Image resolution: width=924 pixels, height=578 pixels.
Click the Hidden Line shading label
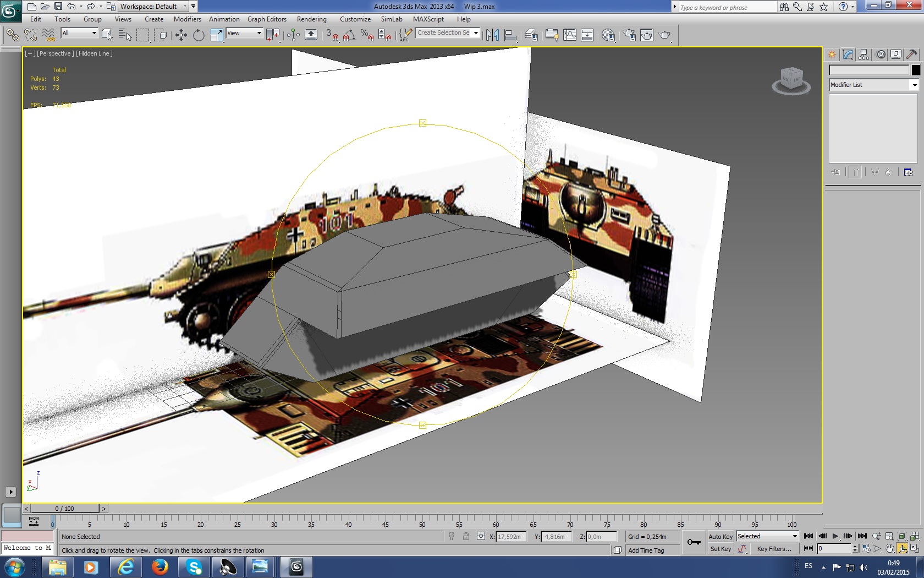[x=95, y=53]
